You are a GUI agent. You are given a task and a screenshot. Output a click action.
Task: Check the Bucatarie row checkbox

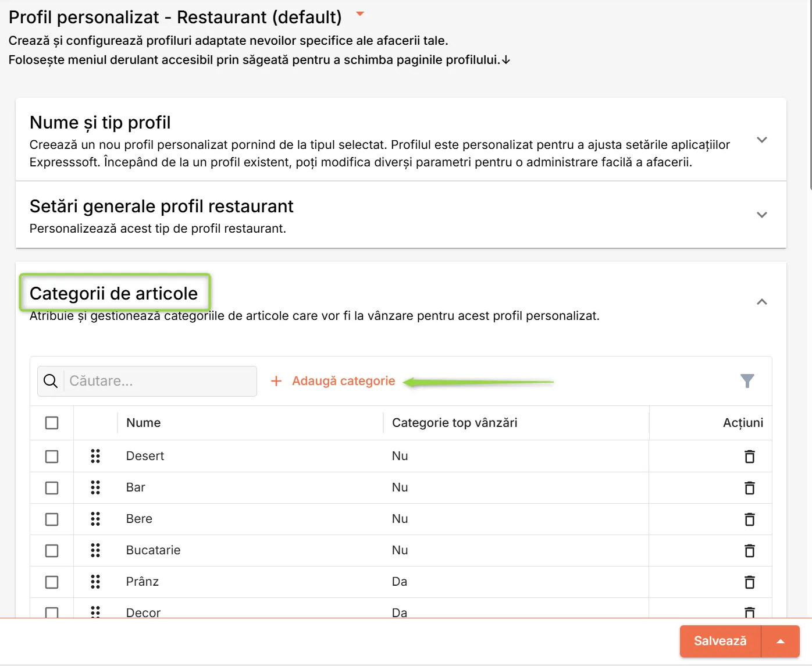pyautogui.click(x=52, y=551)
